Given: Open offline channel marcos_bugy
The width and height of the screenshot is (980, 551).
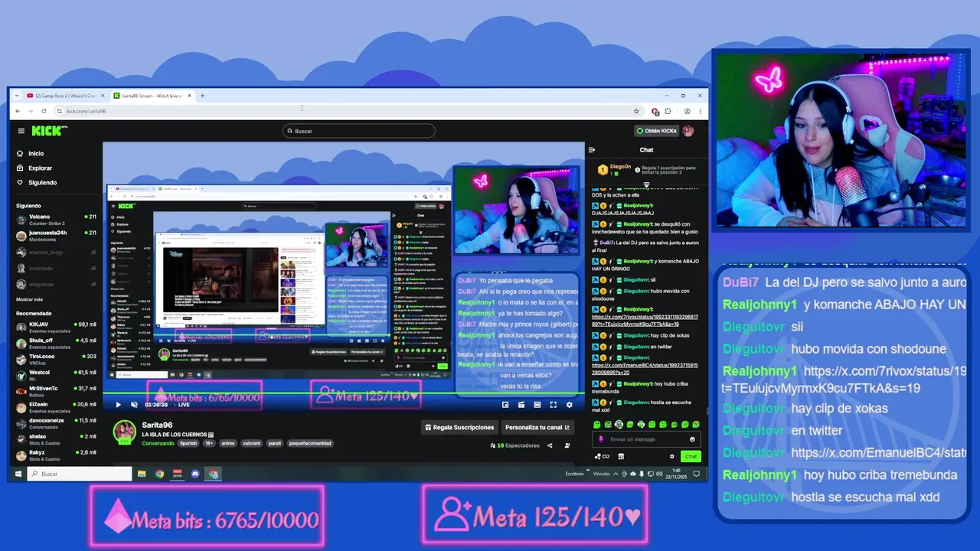Looking at the screenshot, I should click(57, 252).
